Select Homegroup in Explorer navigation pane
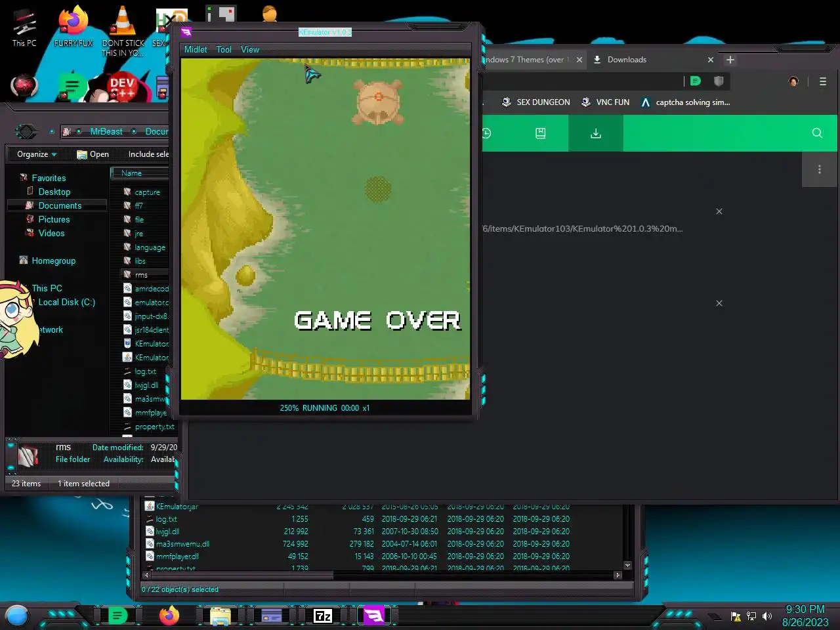 [53, 261]
